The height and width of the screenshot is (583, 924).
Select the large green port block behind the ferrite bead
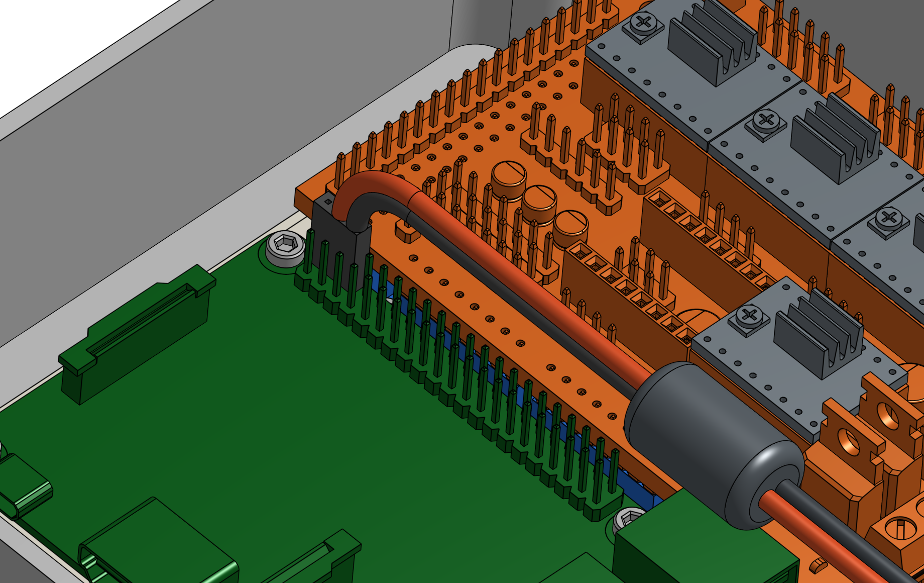[x=703, y=543]
